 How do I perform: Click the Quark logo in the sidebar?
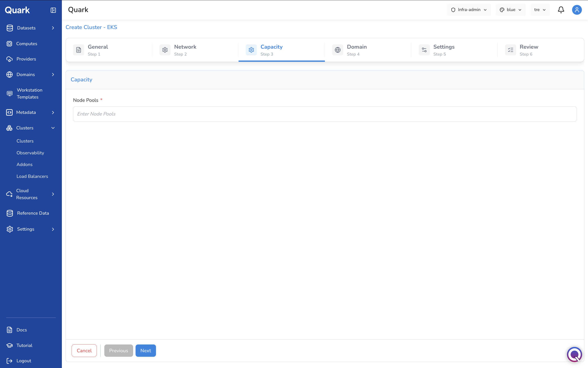point(17,10)
